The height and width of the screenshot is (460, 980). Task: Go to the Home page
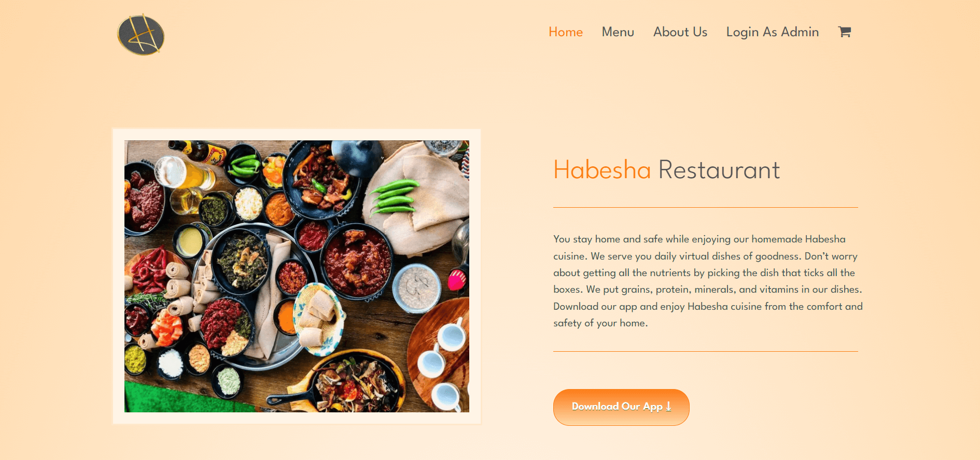click(566, 32)
